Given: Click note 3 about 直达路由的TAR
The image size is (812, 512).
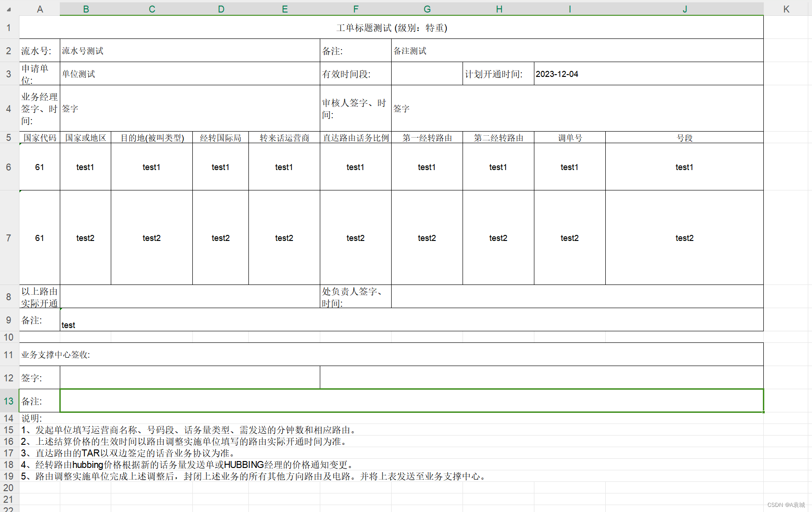Looking at the screenshot, I should click(x=129, y=453).
